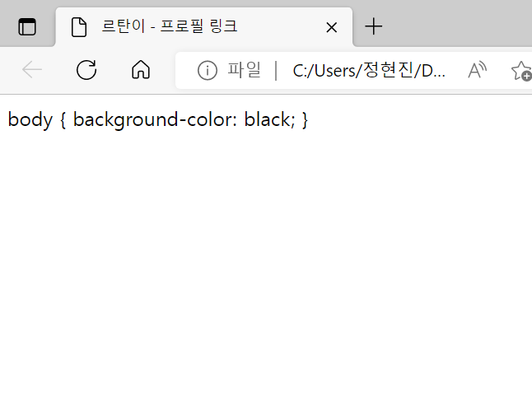Close the 르탄이 - 프로필 링크 tab
The height and width of the screenshot is (401, 532).
point(332,27)
